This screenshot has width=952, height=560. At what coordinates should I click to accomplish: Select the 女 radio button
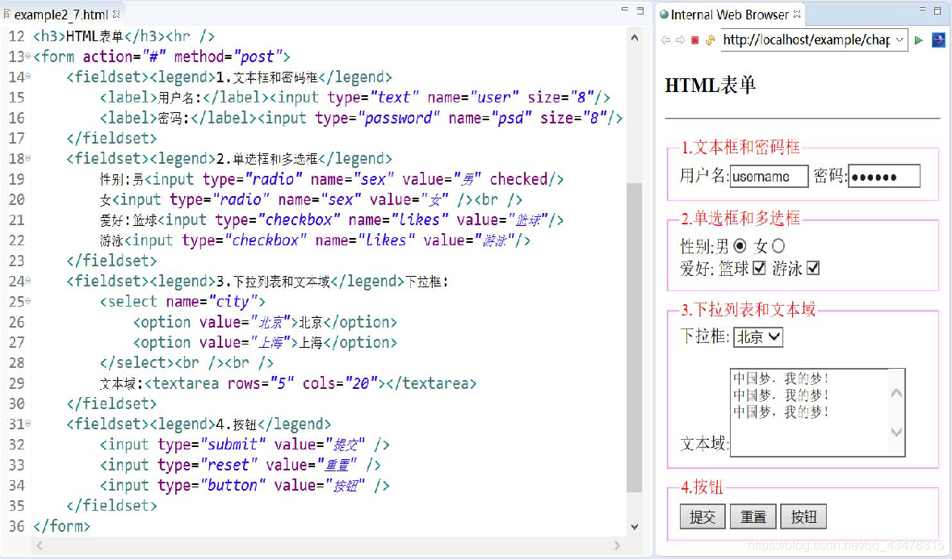778,246
